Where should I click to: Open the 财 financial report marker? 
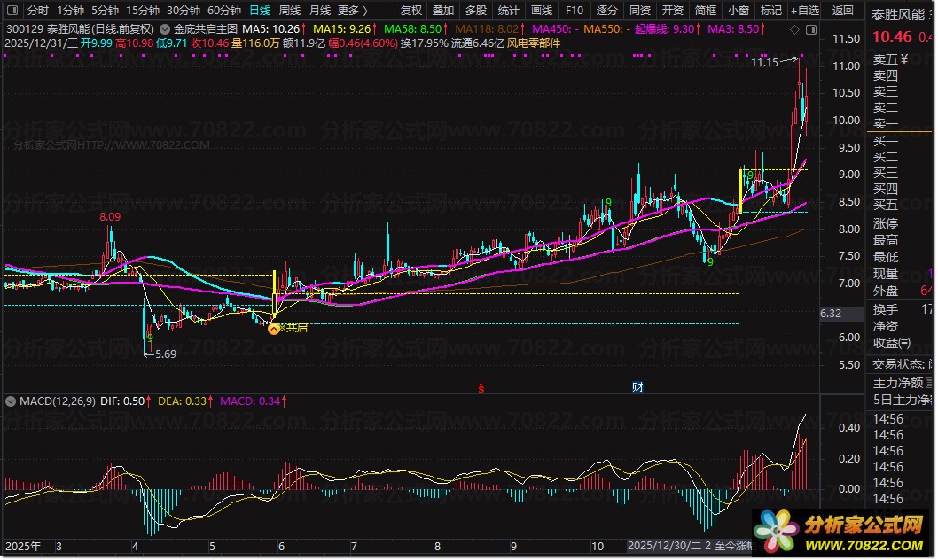pos(637,387)
